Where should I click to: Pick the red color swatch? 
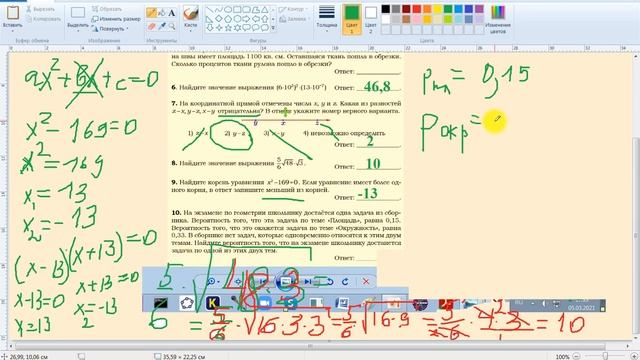(417, 9)
